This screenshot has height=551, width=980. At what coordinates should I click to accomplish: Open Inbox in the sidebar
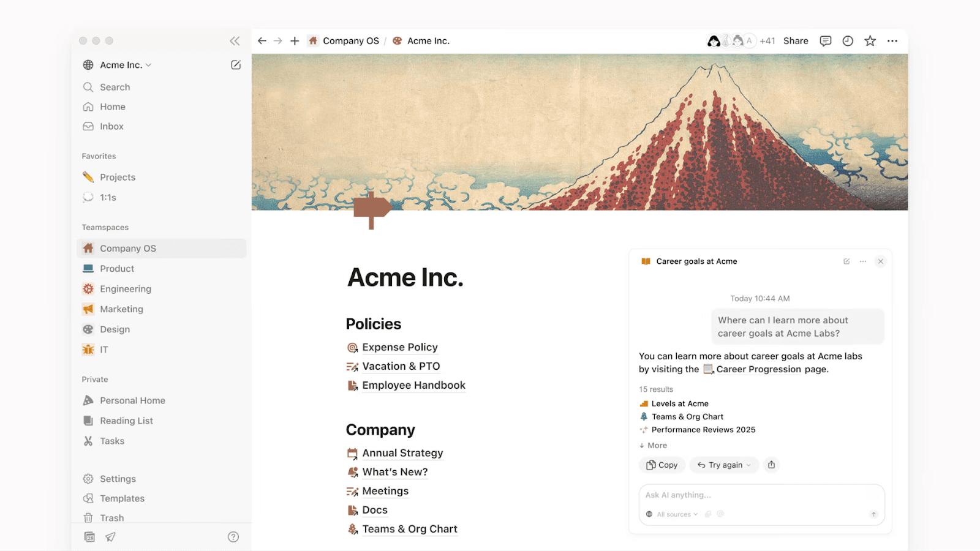pyautogui.click(x=161, y=126)
